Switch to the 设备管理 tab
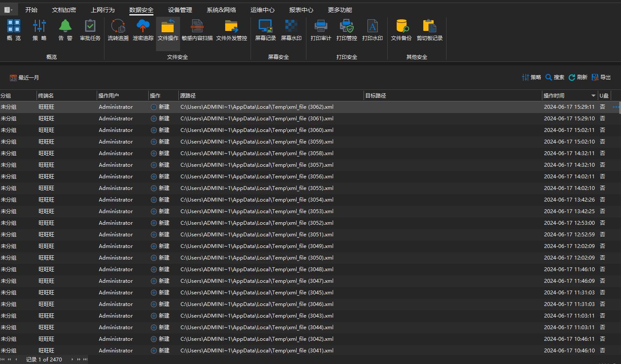Viewport: 621px width, 364px height. (180, 10)
